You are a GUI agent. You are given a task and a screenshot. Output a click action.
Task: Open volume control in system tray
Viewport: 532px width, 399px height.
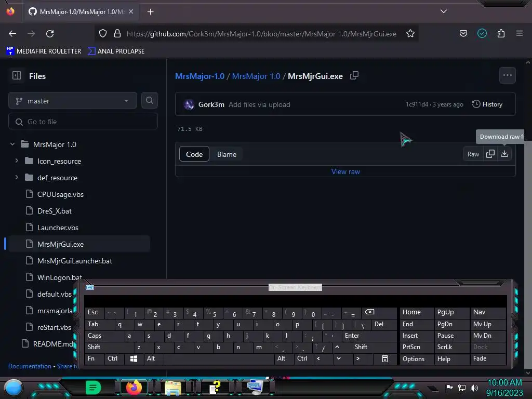pos(474,388)
